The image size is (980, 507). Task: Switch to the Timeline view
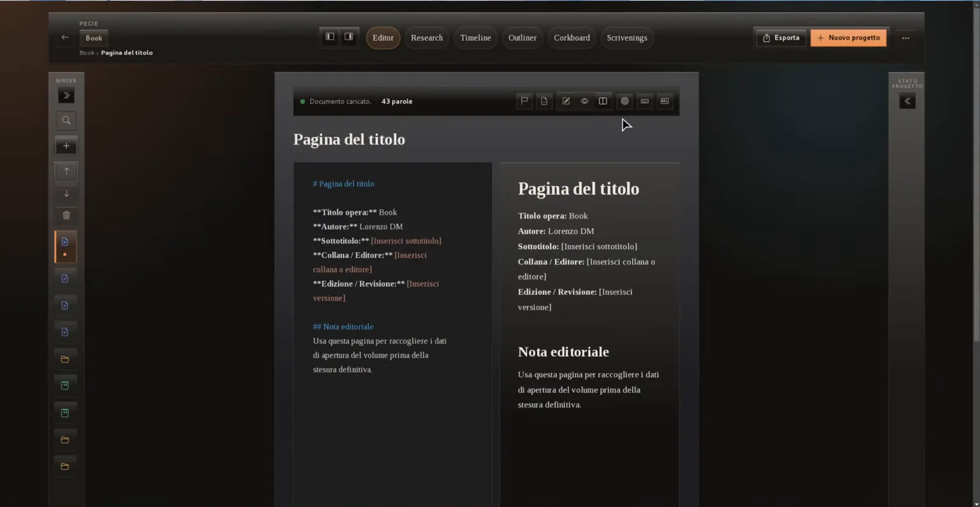(476, 38)
